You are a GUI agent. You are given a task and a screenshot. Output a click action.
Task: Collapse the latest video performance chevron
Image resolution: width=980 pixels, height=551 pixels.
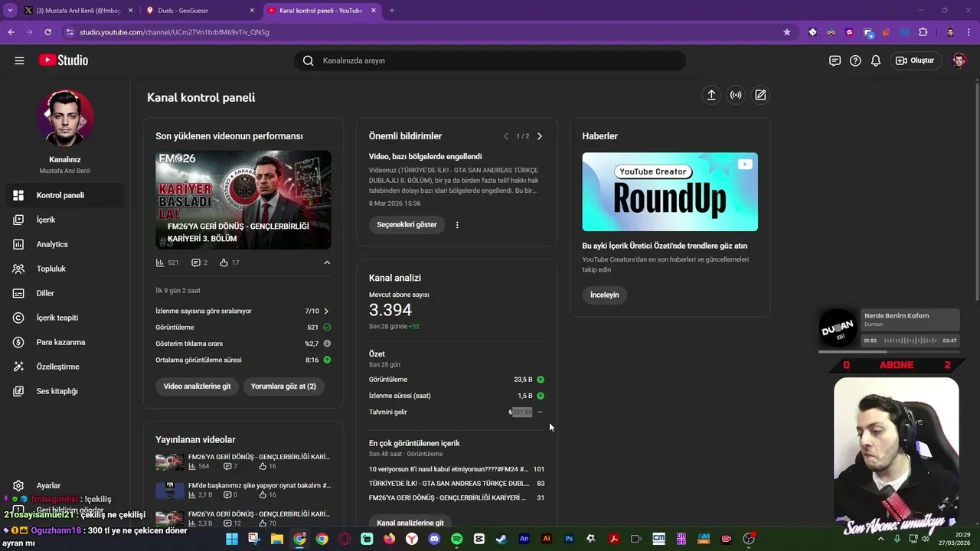(x=327, y=262)
